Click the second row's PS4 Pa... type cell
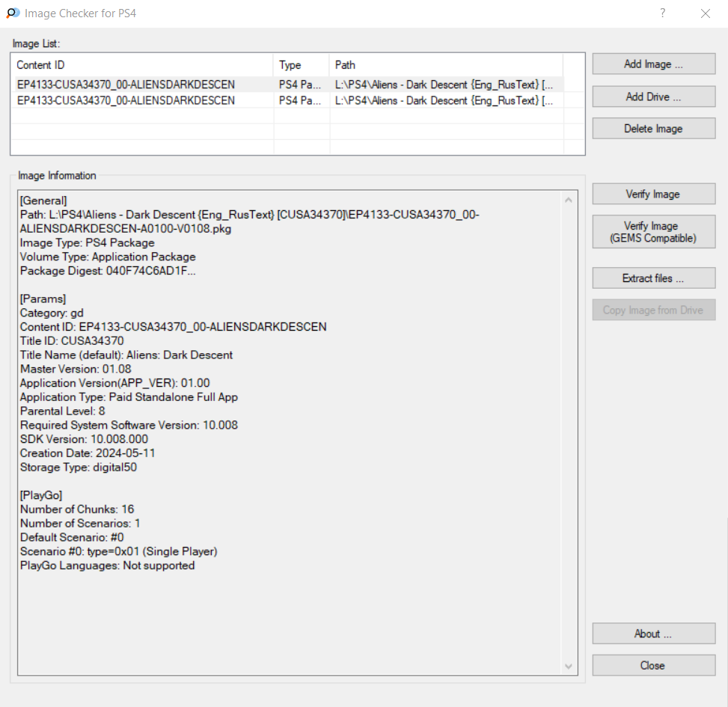Viewport: 728px width, 707px height. [x=300, y=100]
